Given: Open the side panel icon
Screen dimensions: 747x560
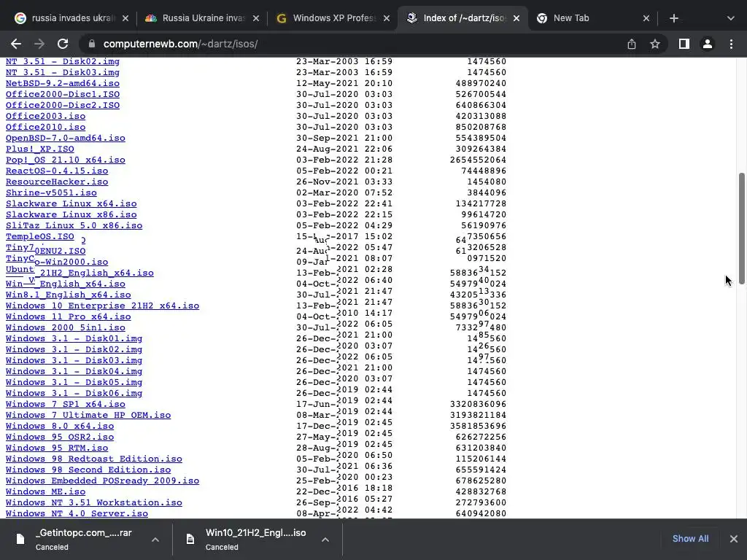Looking at the screenshot, I should click(684, 44).
